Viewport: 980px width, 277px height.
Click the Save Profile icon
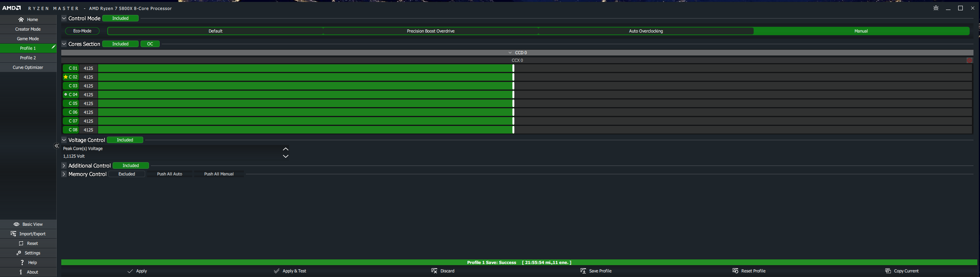pyautogui.click(x=583, y=271)
